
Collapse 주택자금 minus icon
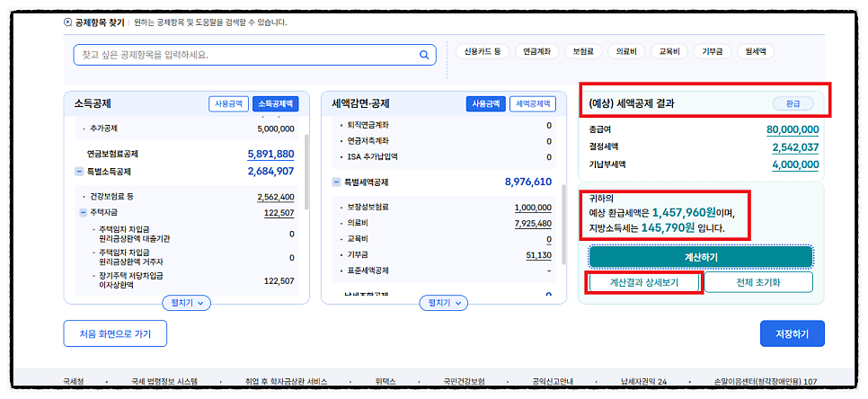[x=83, y=212]
